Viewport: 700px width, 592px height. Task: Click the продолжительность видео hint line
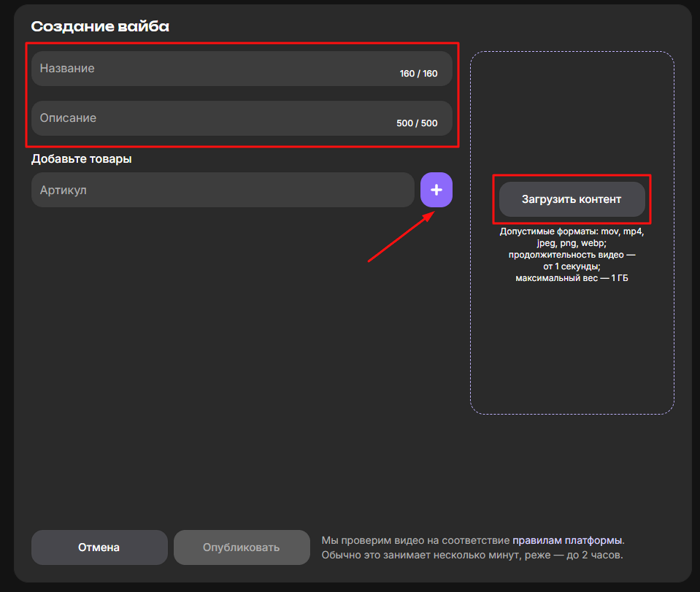click(x=572, y=255)
